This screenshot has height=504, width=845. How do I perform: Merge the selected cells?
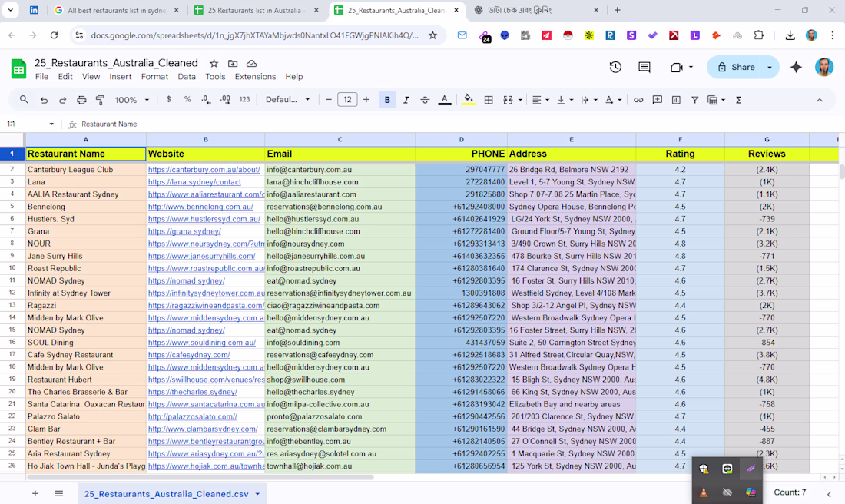(508, 100)
